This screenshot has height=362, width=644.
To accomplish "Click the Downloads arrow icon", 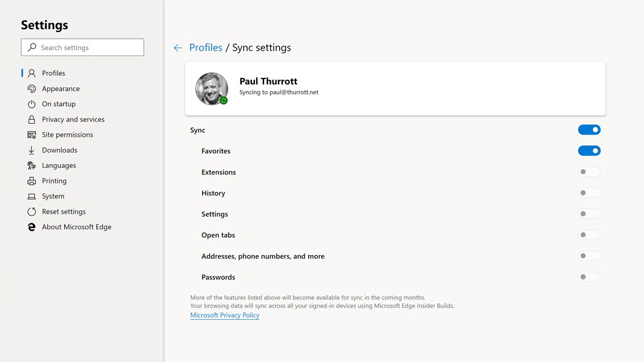I will 31,150.
